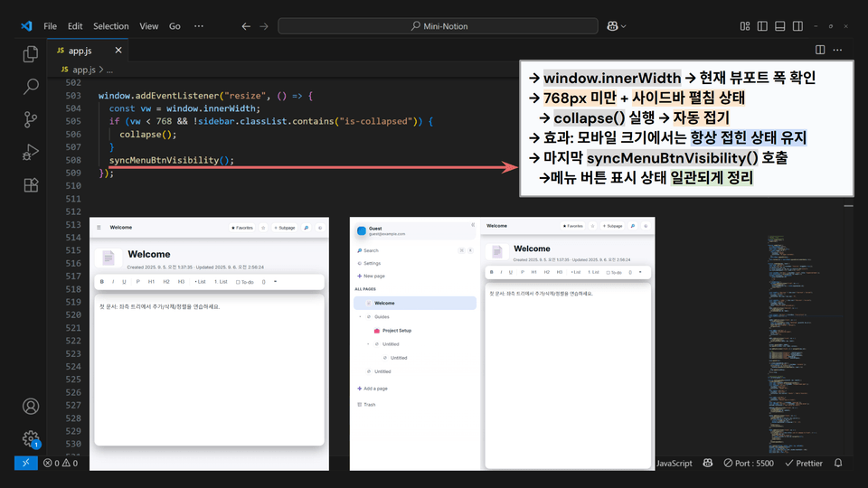This screenshot has height=488, width=868.
Task: Open the remote window status icon
Action: (x=26, y=463)
